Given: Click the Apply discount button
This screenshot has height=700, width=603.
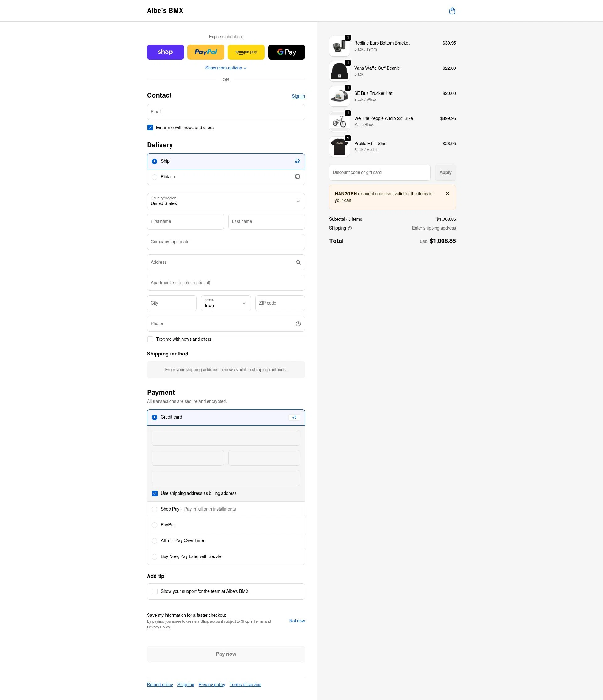Looking at the screenshot, I should [445, 172].
